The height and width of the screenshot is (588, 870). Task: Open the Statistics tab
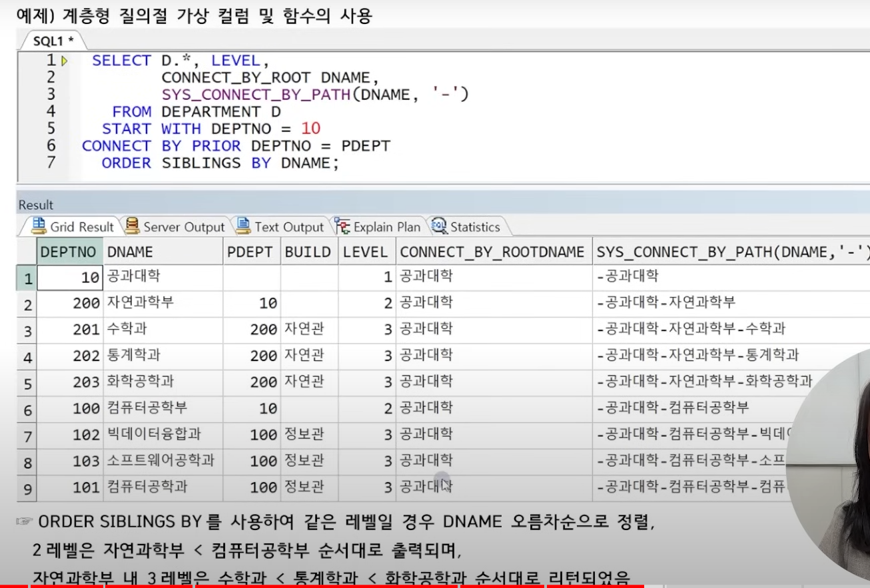465,227
